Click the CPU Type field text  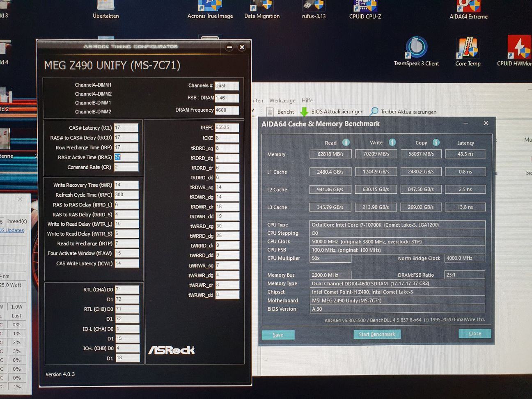[397, 225]
